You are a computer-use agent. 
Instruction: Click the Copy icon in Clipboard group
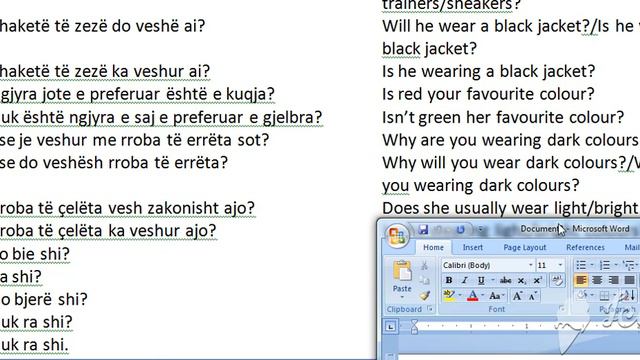(424, 280)
